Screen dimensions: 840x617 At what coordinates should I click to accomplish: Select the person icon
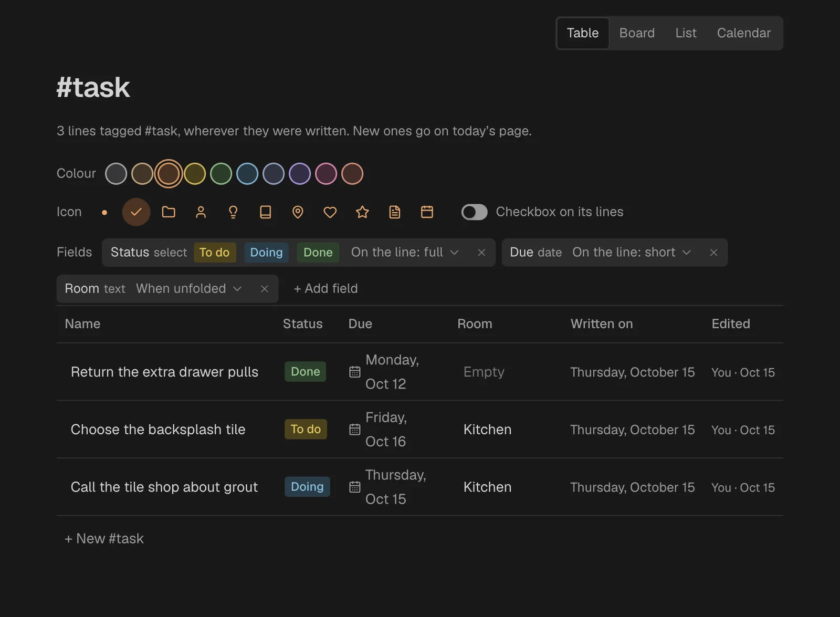click(201, 212)
